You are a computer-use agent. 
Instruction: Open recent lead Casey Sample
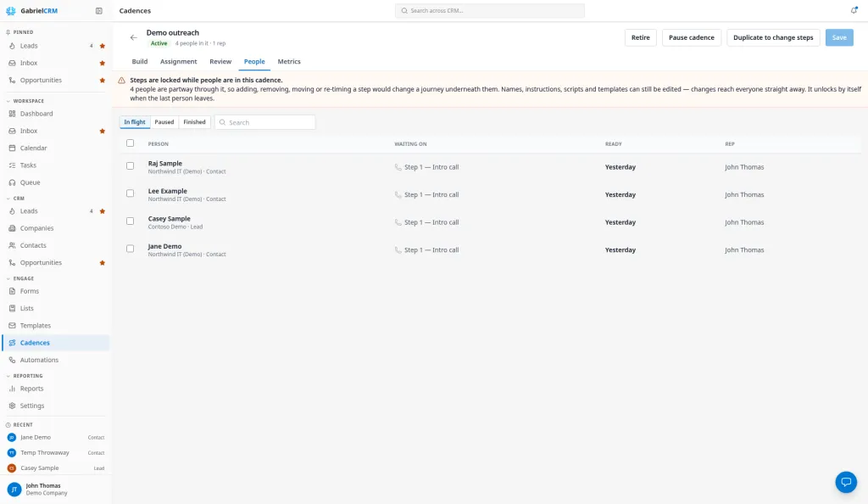pyautogui.click(x=55, y=468)
